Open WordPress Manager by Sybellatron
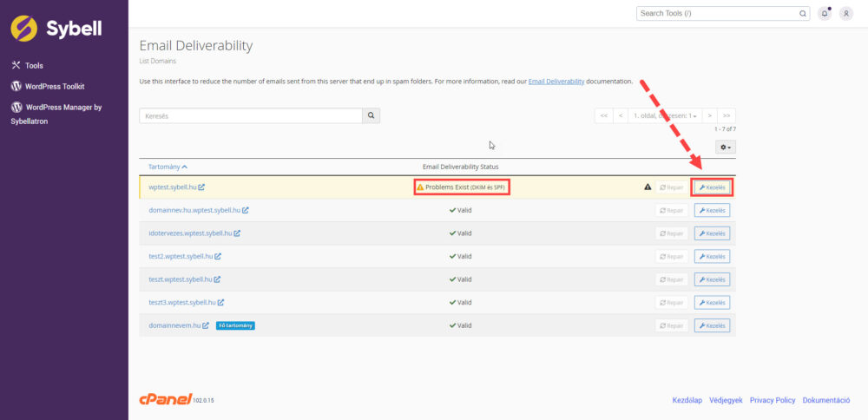The width and height of the screenshot is (868, 420). point(56,114)
